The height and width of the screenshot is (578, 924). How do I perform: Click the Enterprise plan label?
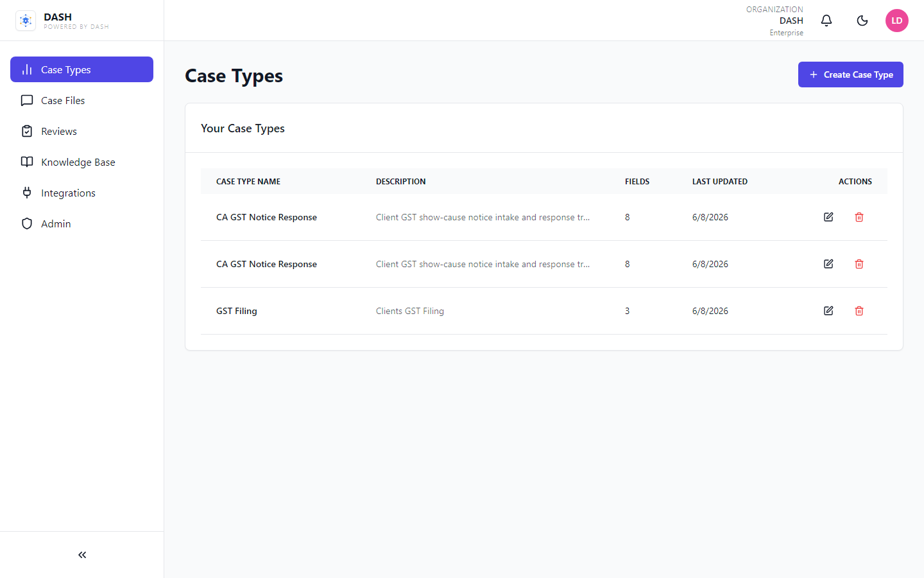pos(787,33)
